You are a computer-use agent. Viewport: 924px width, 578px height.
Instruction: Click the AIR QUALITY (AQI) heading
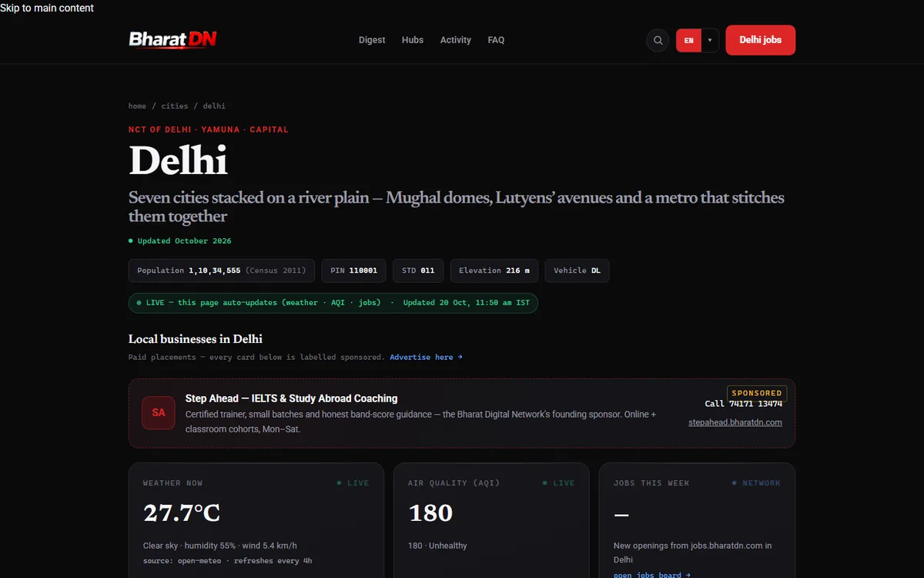454,483
